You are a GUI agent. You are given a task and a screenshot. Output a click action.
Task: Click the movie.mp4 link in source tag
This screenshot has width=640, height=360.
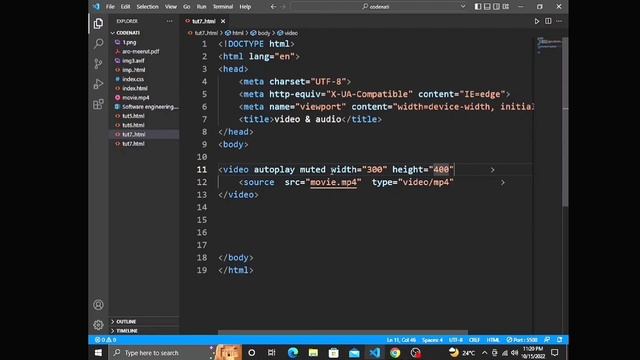tap(333, 182)
